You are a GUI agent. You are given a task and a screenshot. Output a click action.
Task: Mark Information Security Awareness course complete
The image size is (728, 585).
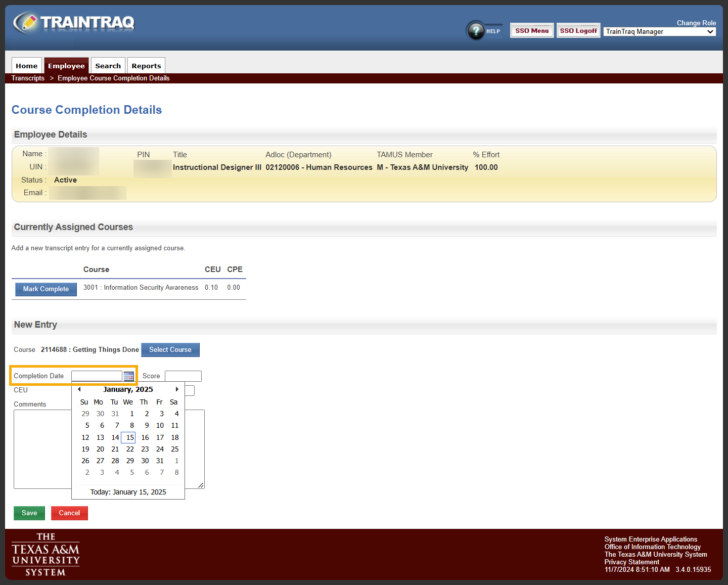click(45, 289)
